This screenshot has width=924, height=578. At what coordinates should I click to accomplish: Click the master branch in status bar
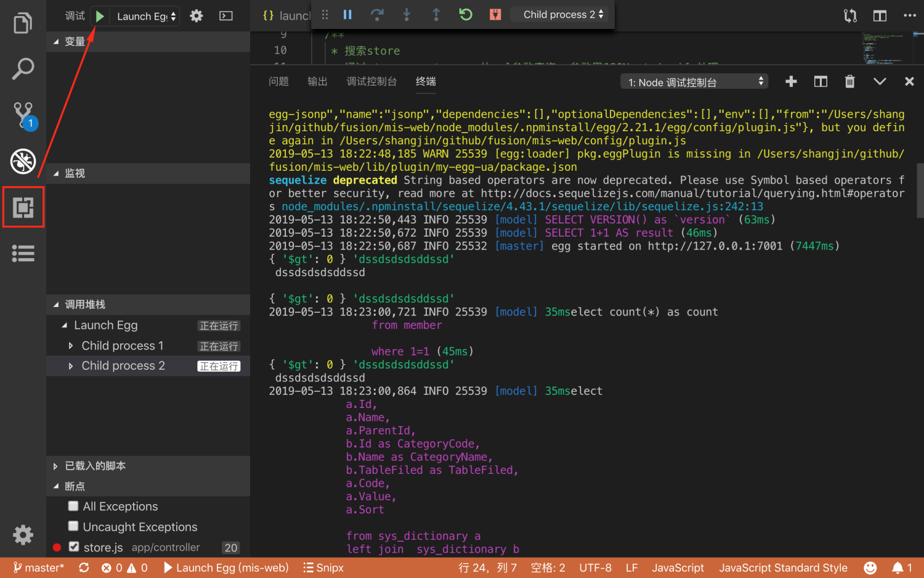click(39, 568)
